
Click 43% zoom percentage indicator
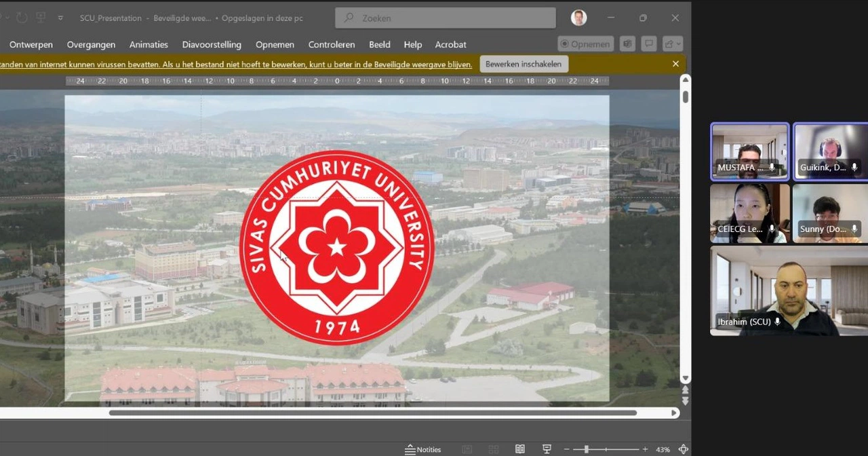663,449
